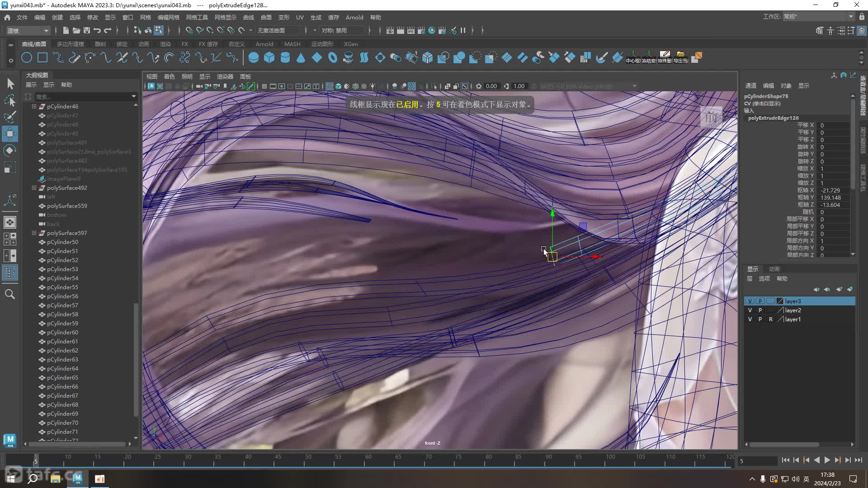Screen dimensions: 868x488
Task: Open the Arnold menu in menu bar
Action: (x=354, y=17)
